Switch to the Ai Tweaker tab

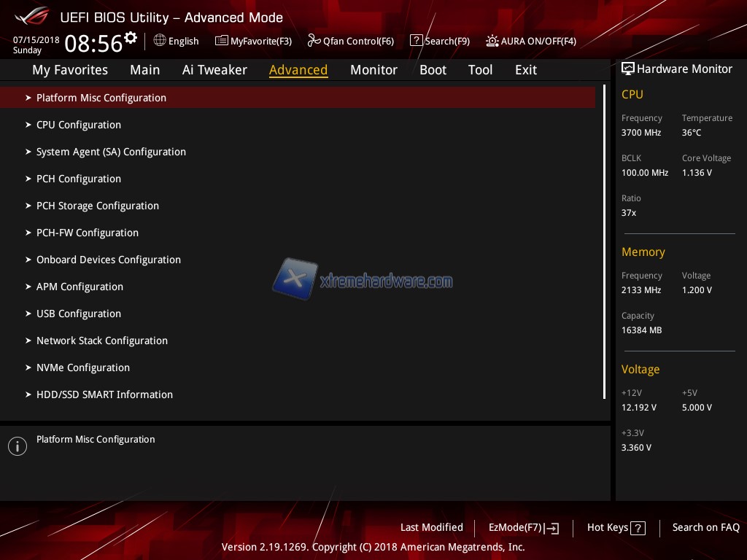pos(214,70)
